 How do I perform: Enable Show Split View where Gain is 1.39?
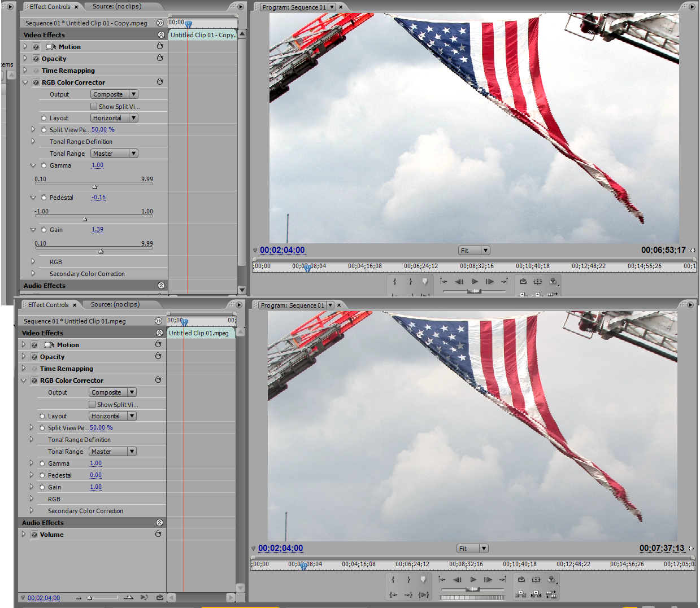(x=94, y=106)
